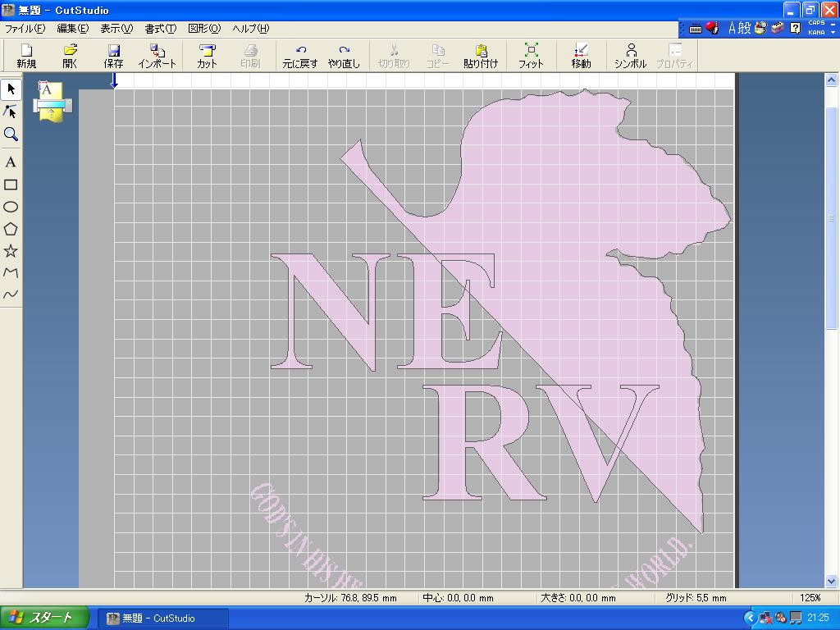Image resolution: width=840 pixels, height=630 pixels.
Task: Click the cutting setup printer icon
Action: tap(52, 102)
